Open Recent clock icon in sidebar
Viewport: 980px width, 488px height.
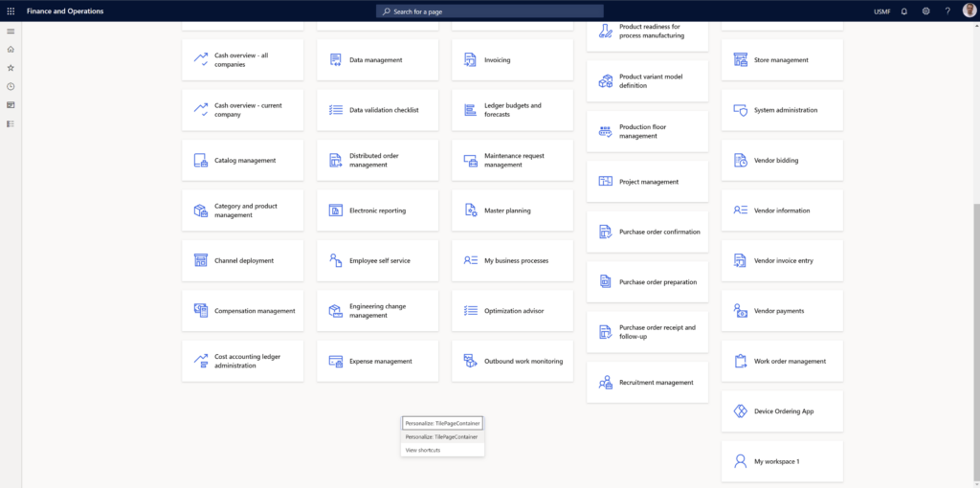[11, 86]
